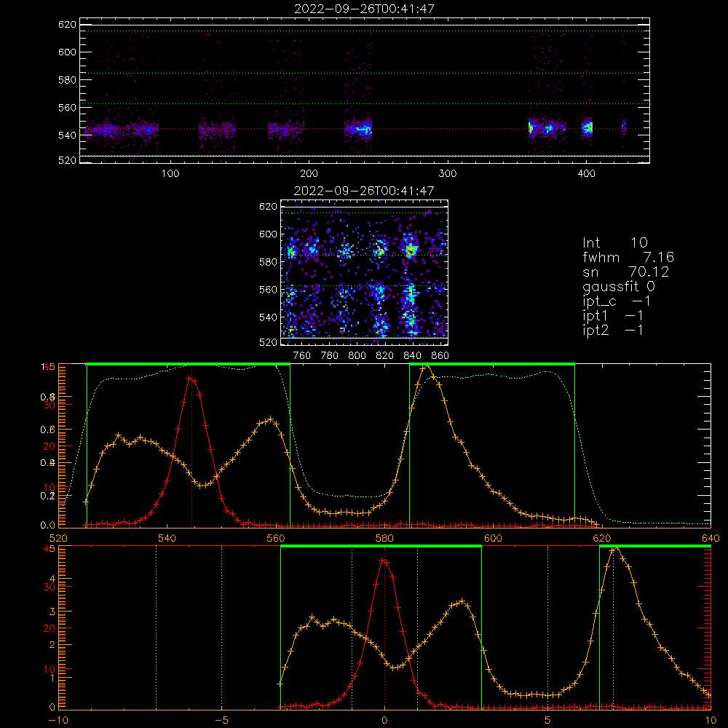
Task: Click the 200 x-axis label of top spectrogram
Action: click(309, 174)
